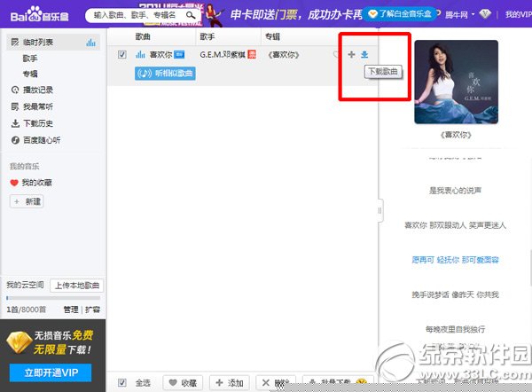Open 百度随心听 radio

click(36, 140)
